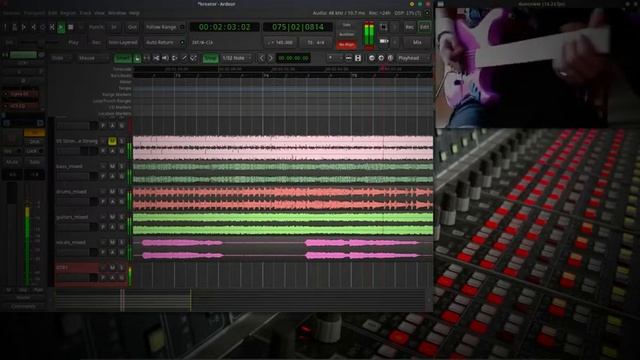Jump to session start transport icon
640x360 pixels.
tap(24, 27)
